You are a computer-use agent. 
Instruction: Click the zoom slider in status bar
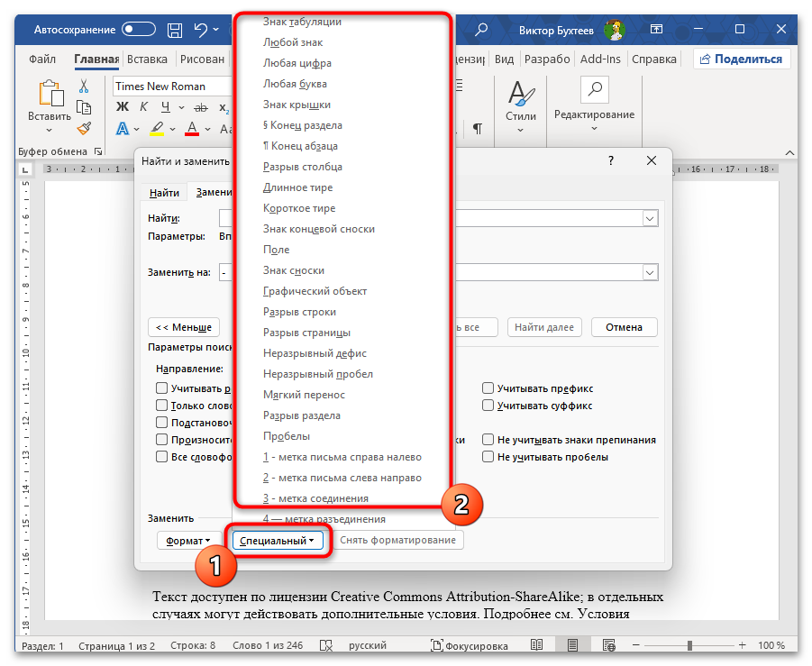tap(691, 646)
